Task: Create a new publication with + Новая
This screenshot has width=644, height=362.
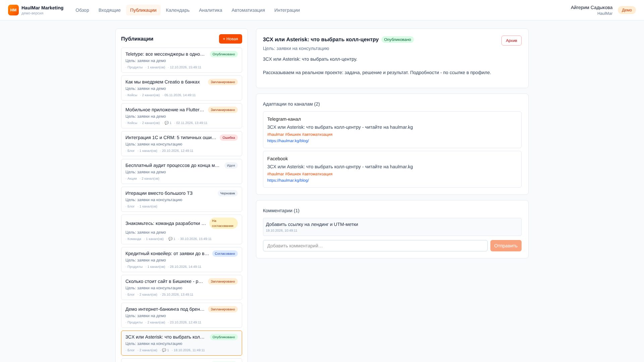Action: pyautogui.click(x=230, y=39)
